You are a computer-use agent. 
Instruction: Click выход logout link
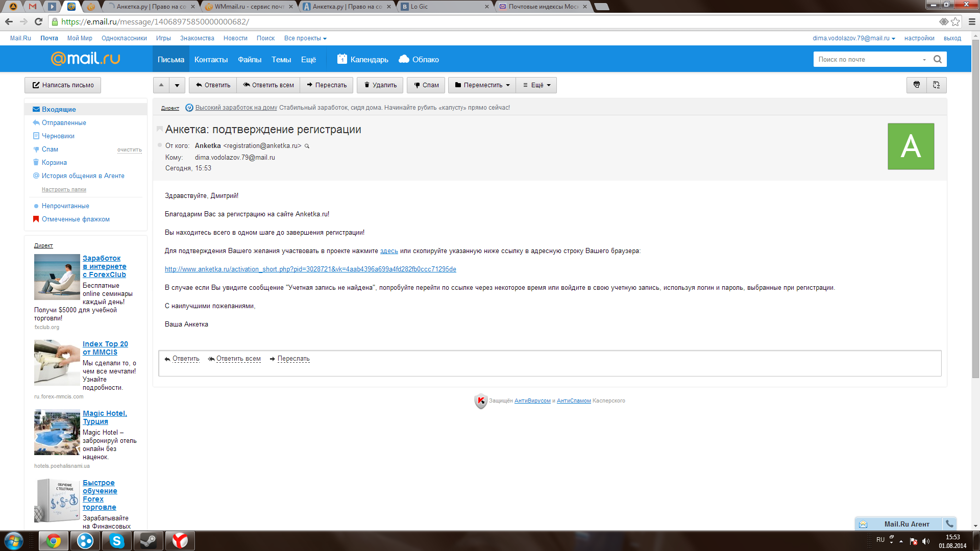click(952, 38)
